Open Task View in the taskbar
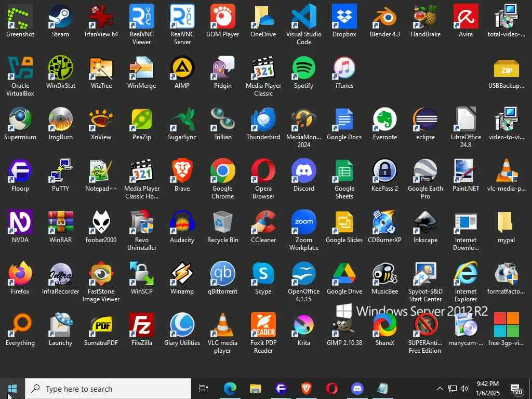532x399 pixels. [204, 389]
